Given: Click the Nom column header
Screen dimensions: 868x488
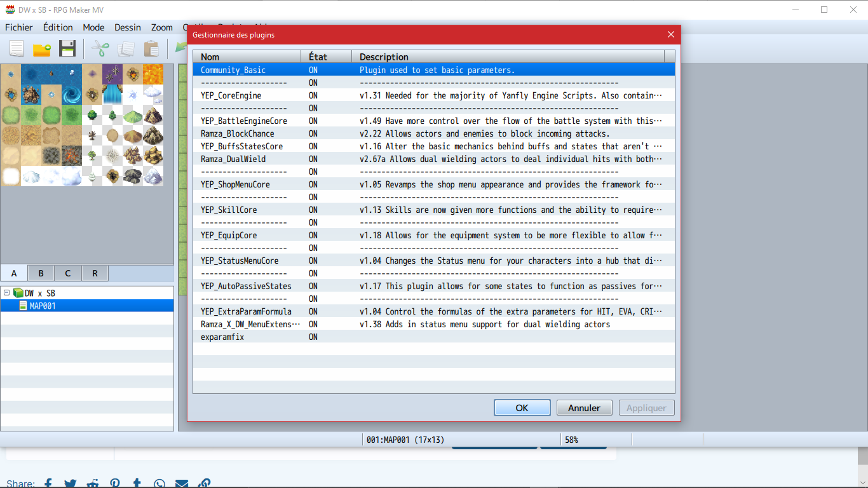Looking at the screenshot, I should tap(247, 57).
